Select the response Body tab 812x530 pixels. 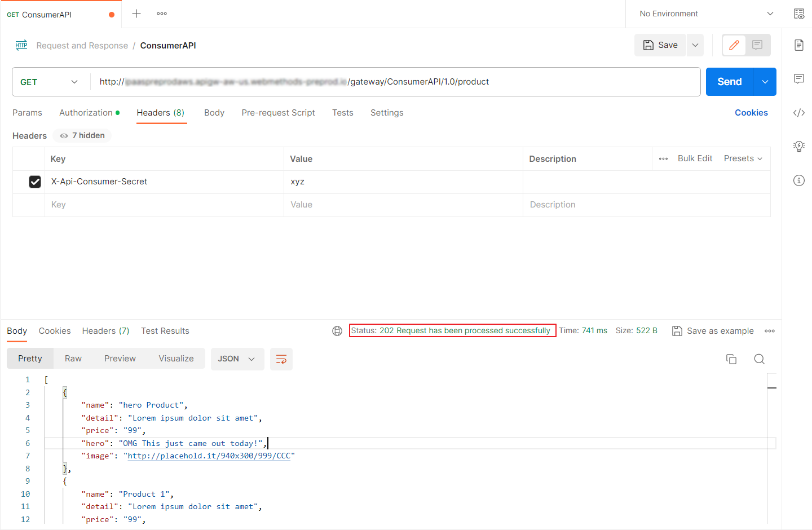17,331
